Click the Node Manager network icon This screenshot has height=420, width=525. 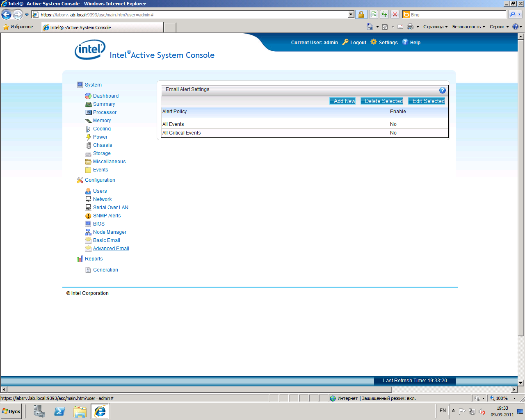pos(88,232)
